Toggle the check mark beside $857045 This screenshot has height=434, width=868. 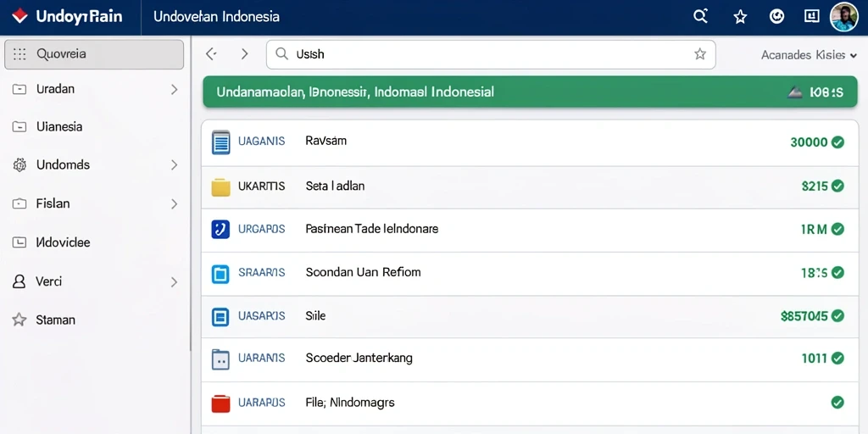tap(838, 316)
